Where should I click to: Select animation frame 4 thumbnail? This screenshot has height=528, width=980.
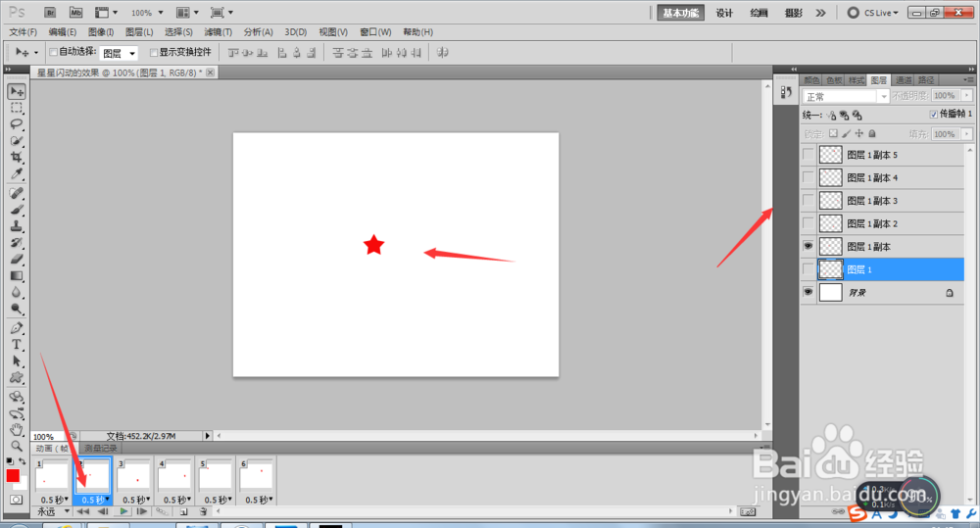coord(174,477)
